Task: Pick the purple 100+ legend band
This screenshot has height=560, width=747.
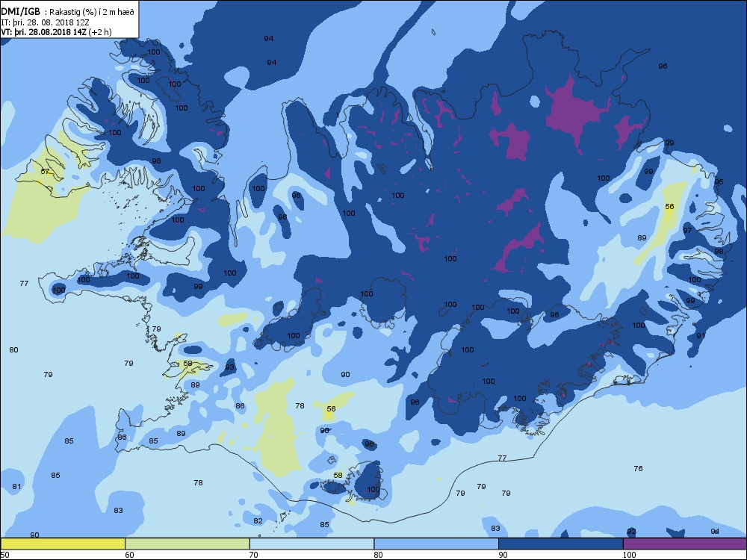Action: click(x=685, y=544)
